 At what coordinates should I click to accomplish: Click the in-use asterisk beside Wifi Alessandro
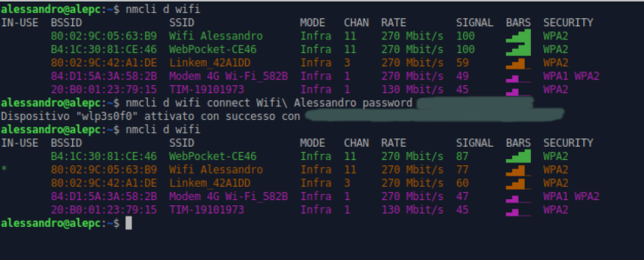4,170
